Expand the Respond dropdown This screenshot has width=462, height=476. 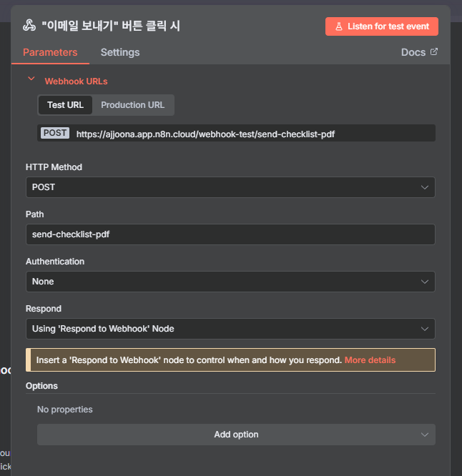(x=230, y=329)
